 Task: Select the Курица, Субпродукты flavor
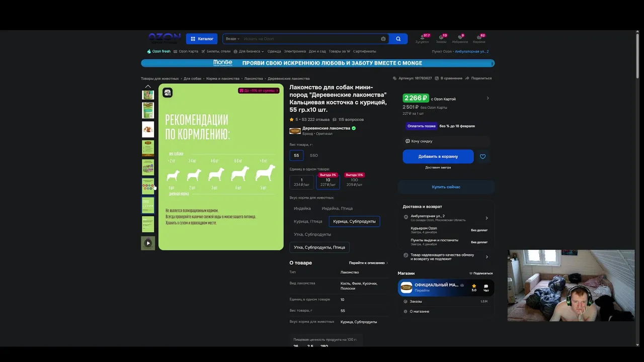(x=354, y=221)
